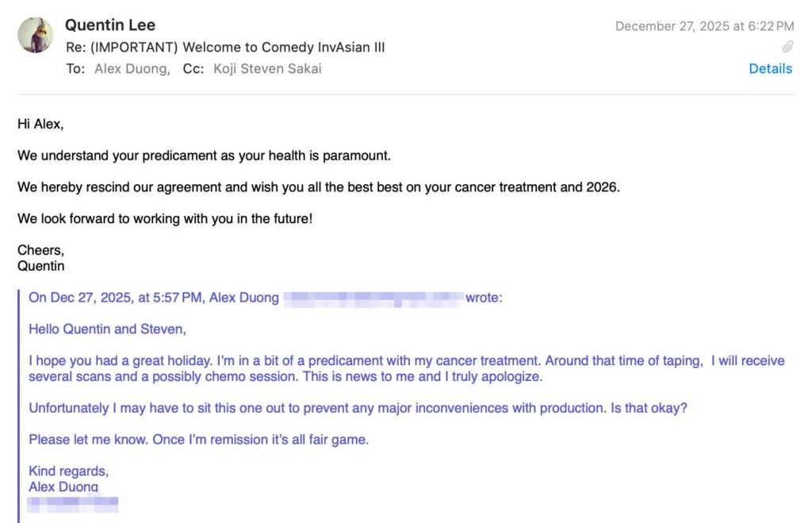Click the "We look forward to working" line
This screenshot has height=523, width=812.
165,218
